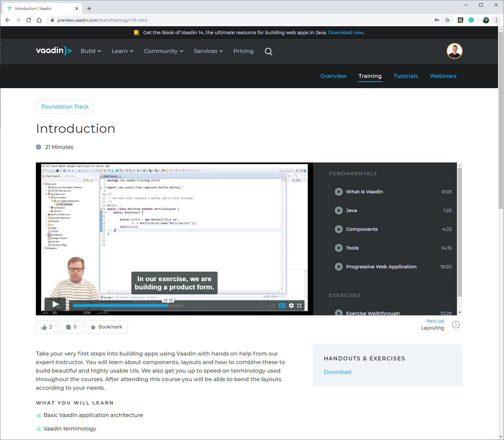Click the Vaadin logo in the header

[x=54, y=51]
